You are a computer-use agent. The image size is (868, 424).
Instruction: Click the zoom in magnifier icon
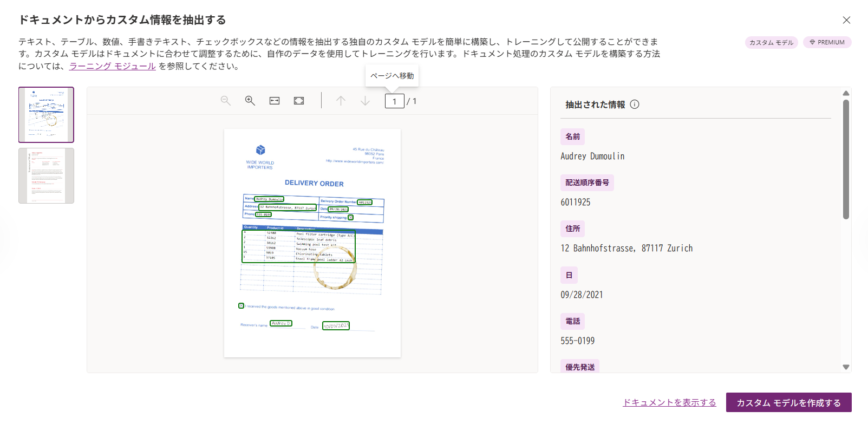pyautogui.click(x=250, y=101)
